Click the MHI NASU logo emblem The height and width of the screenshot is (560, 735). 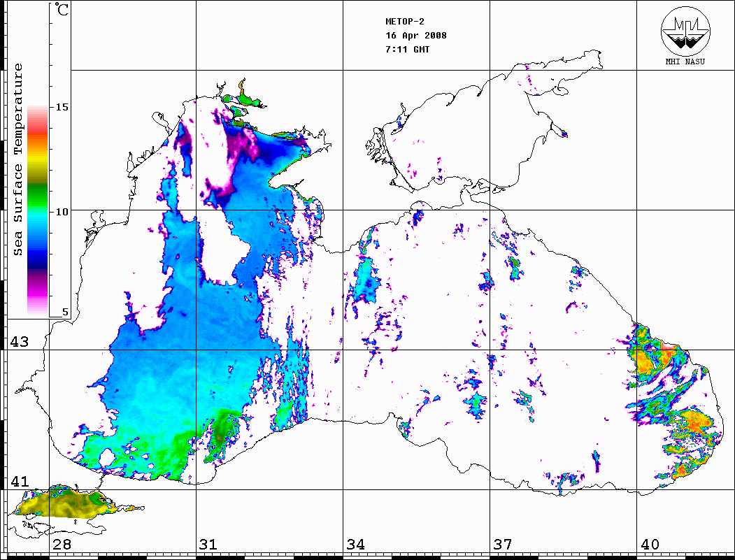pyautogui.click(x=685, y=31)
